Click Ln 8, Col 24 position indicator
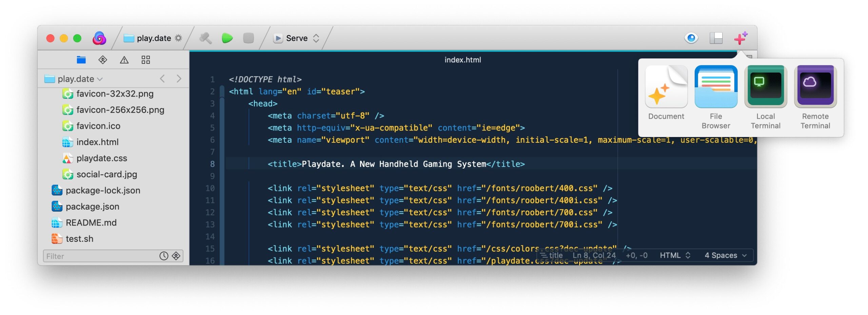 [x=594, y=255]
